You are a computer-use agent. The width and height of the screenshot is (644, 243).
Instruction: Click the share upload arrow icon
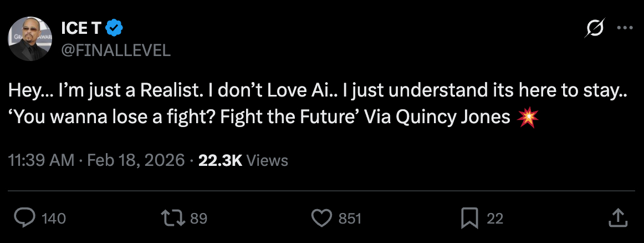point(618,218)
